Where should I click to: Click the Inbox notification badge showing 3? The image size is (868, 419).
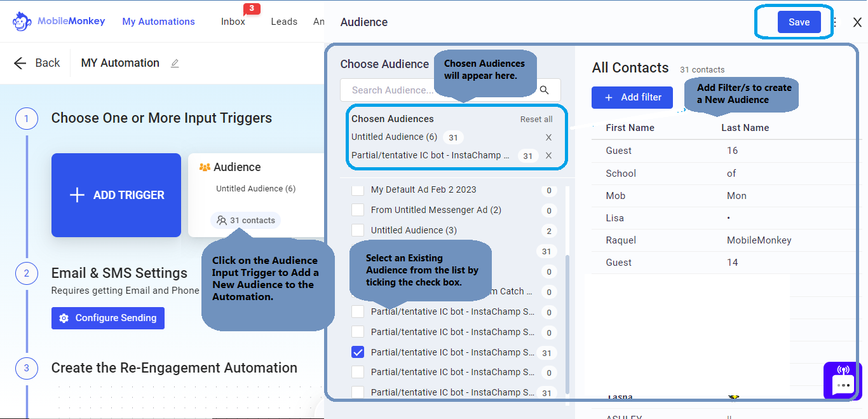click(x=252, y=8)
